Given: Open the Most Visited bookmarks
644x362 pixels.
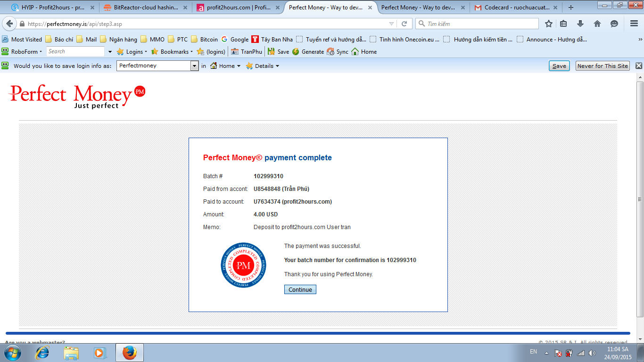Looking at the screenshot, I should pos(22,40).
